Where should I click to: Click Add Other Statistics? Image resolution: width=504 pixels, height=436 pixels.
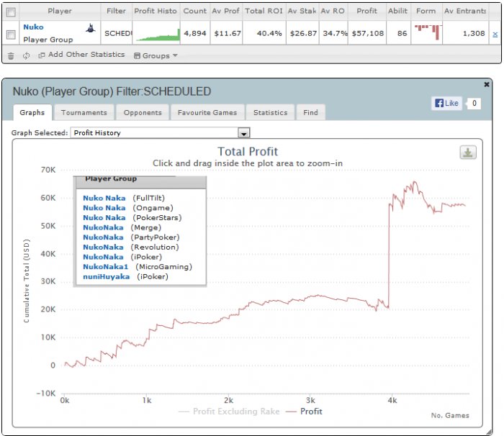pos(81,55)
